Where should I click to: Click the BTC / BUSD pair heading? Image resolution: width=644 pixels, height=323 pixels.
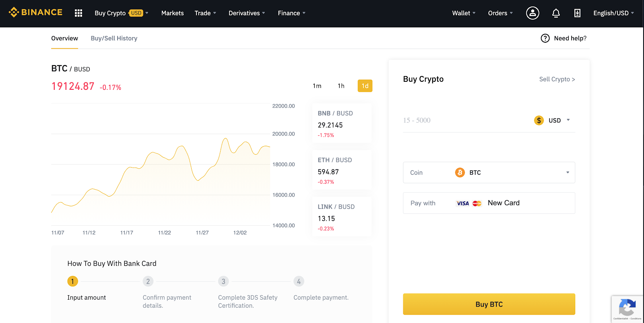(x=70, y=68)
